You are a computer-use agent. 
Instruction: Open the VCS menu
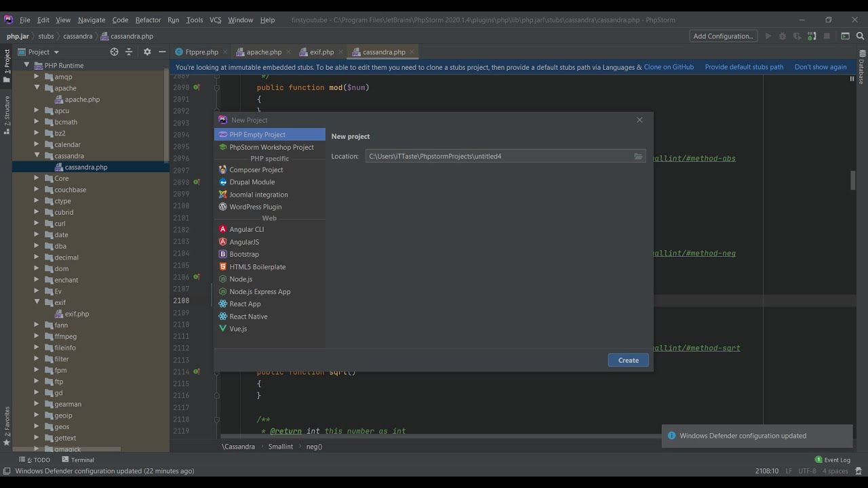216,20
